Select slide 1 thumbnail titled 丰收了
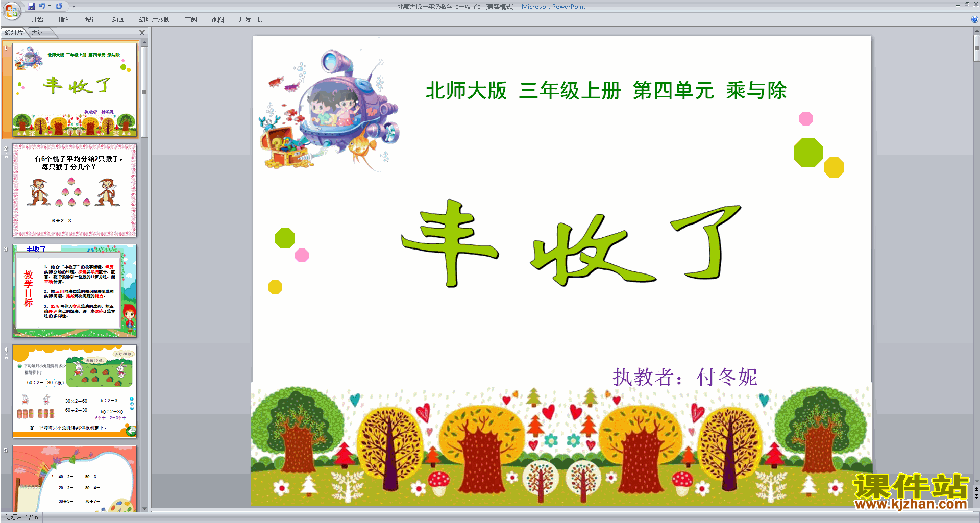The width and height of the screenshot is (980, 523). [x=75, y=90]
